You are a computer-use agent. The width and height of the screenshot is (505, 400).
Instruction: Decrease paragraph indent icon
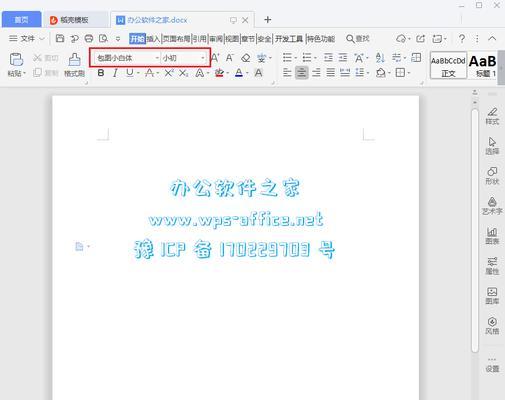point(328,58)
